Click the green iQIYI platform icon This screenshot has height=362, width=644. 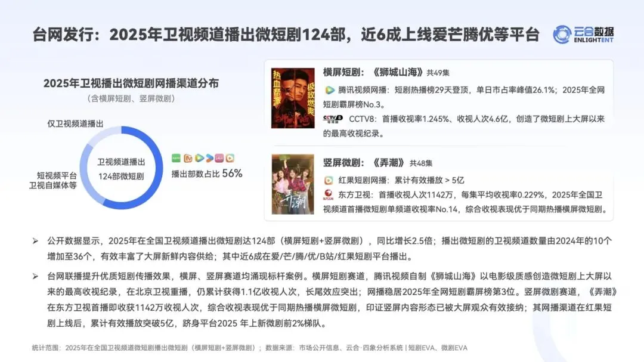coord(176,158)
